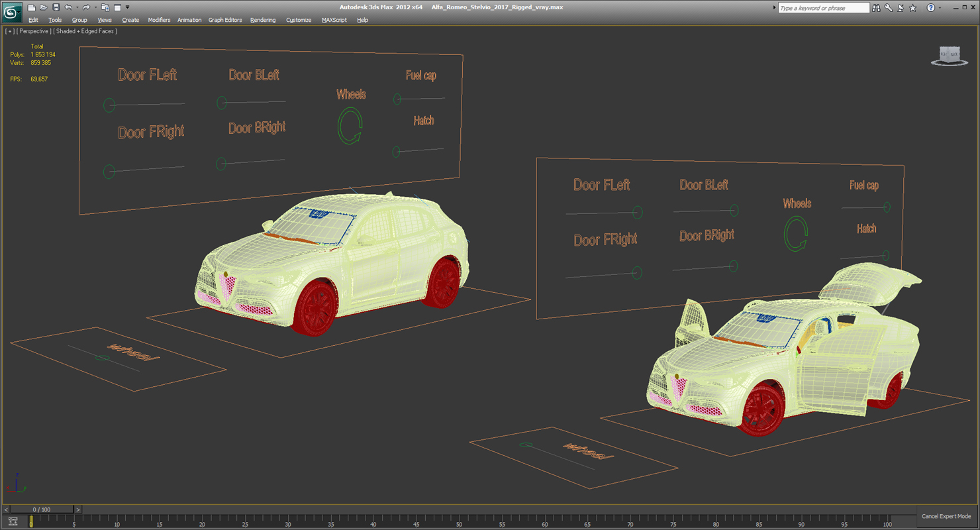Click the Favorites star icon

pyautogui.click(x=913, y=8)
